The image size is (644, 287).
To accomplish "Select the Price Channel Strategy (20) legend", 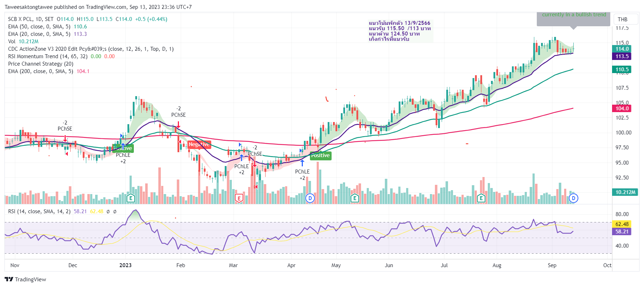I will click(x=41, y=64).
